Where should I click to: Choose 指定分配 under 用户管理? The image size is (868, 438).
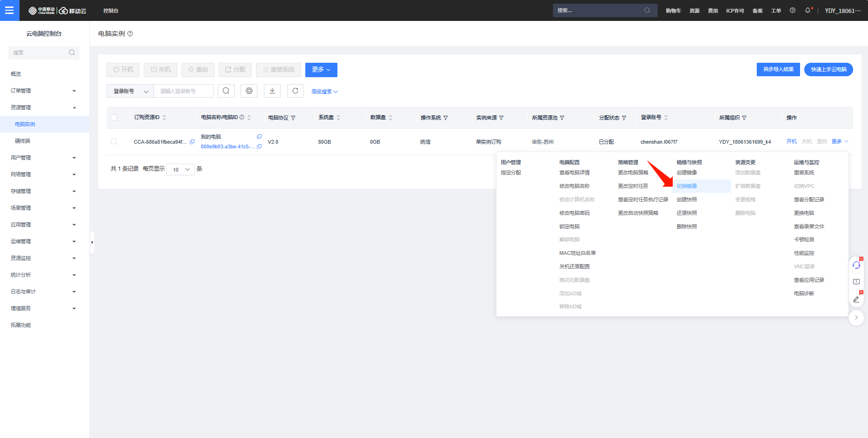pos(511,173)
